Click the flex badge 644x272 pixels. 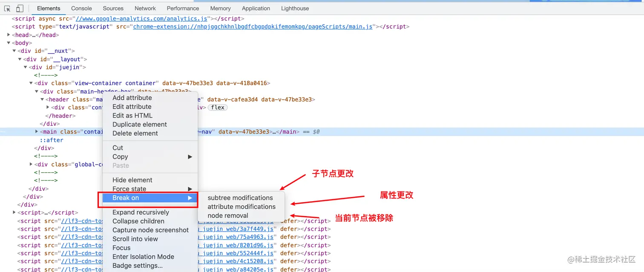coord(218,107)
